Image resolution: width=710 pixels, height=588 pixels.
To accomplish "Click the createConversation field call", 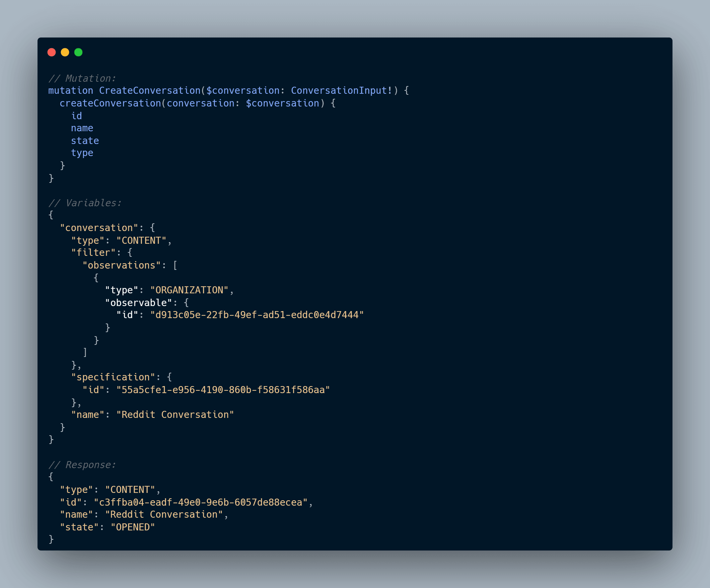I will (110, 103).
